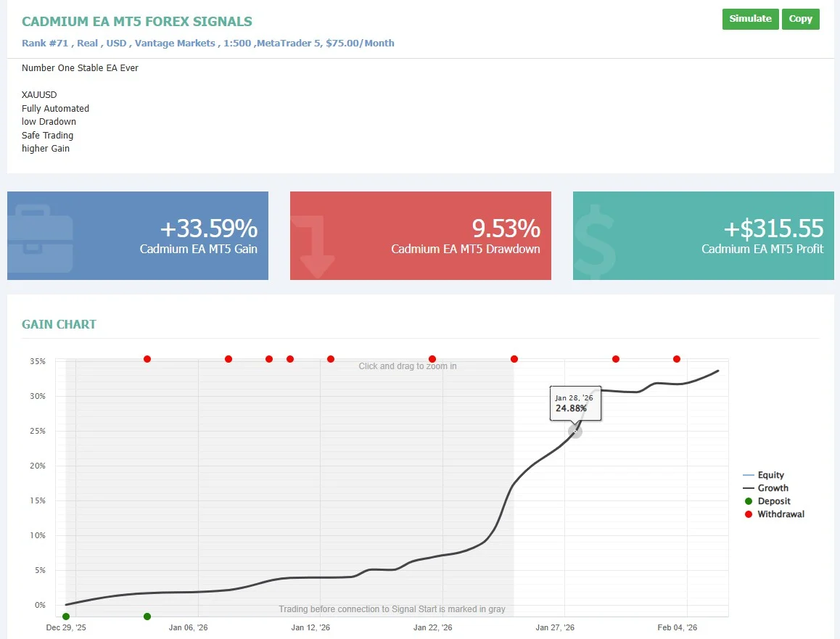Click the highlighted Jan 28 data point
This screenshot has height=639, width=840.
coord(575,432)
